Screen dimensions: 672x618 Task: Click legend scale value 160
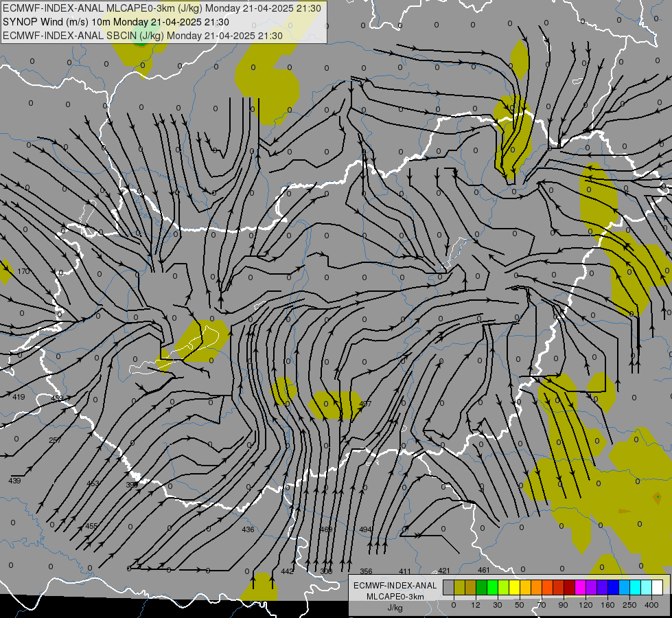[607, 605]
